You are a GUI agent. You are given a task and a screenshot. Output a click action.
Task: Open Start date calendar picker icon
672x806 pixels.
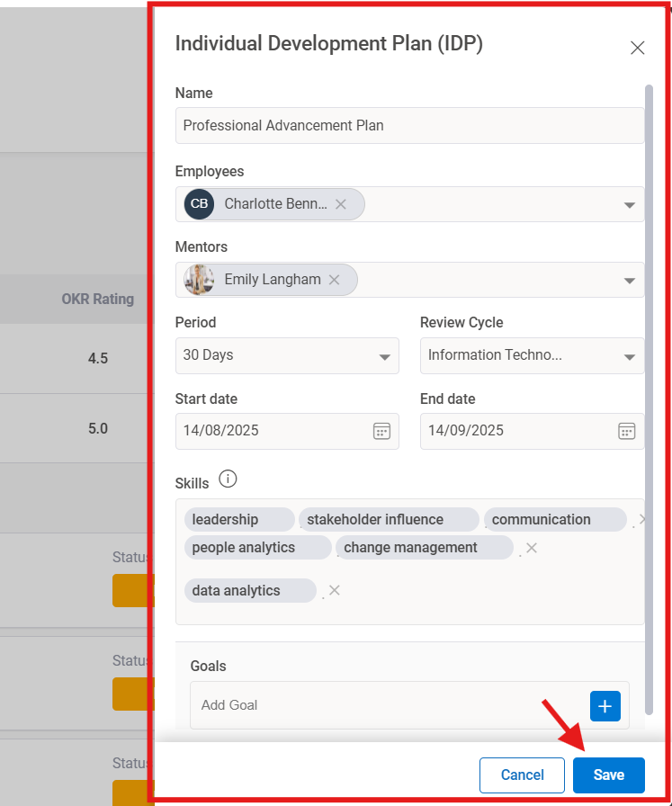coord(381,431)
